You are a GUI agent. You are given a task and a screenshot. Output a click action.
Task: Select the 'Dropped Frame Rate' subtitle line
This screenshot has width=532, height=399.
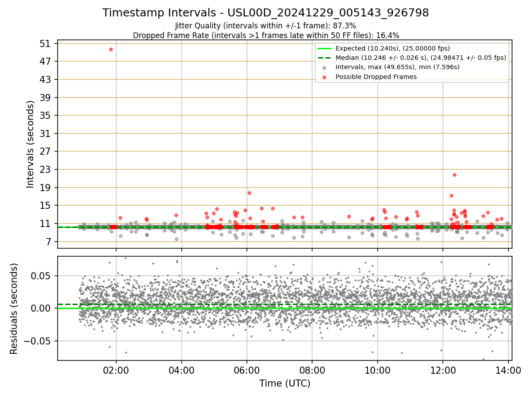click(x=266, y=35)
